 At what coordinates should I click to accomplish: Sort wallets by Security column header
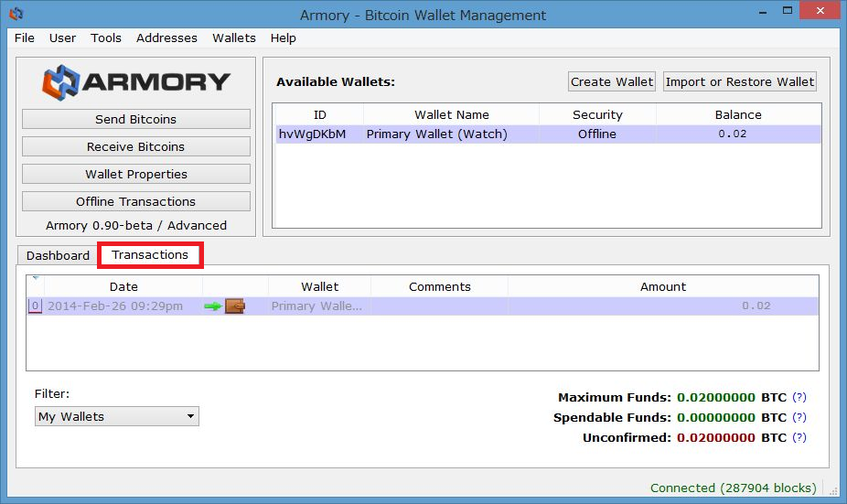click(x=597, y=114)
